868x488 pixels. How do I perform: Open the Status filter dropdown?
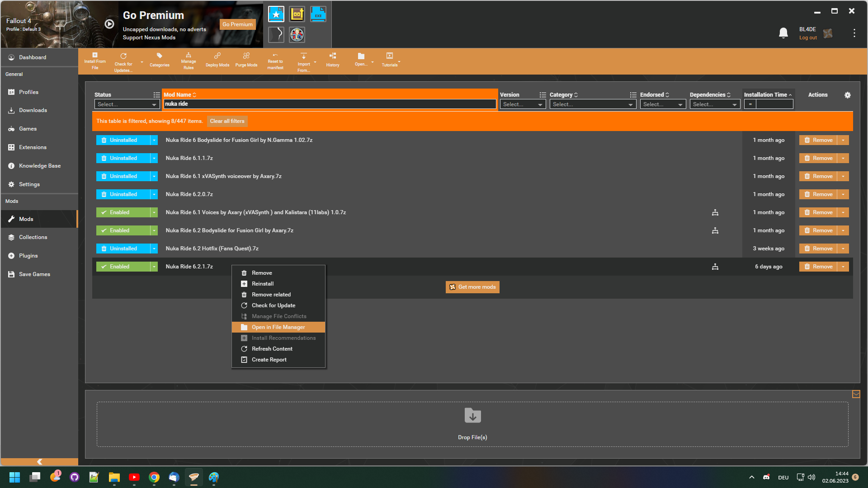pyautogui.click(x=127, y=104)
